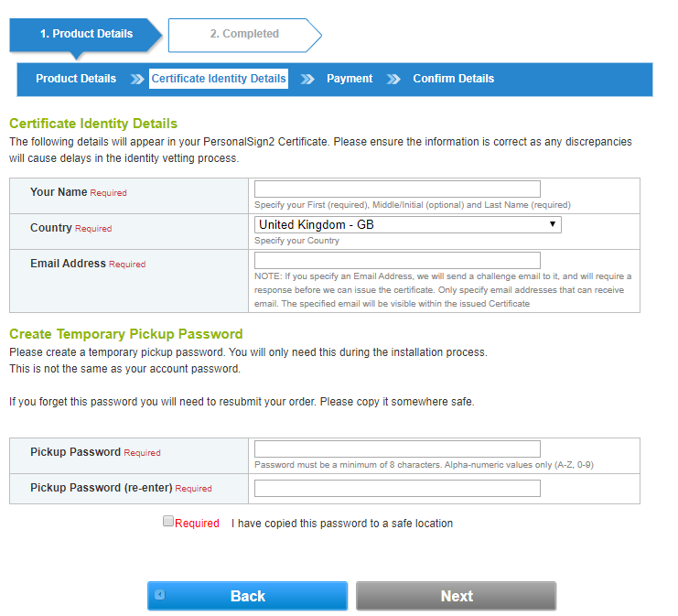Tick the password copied confirmation checkbox

[168, 521]
